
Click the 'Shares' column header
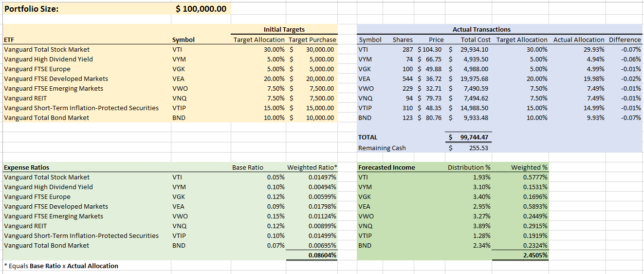tap(403, 39)
